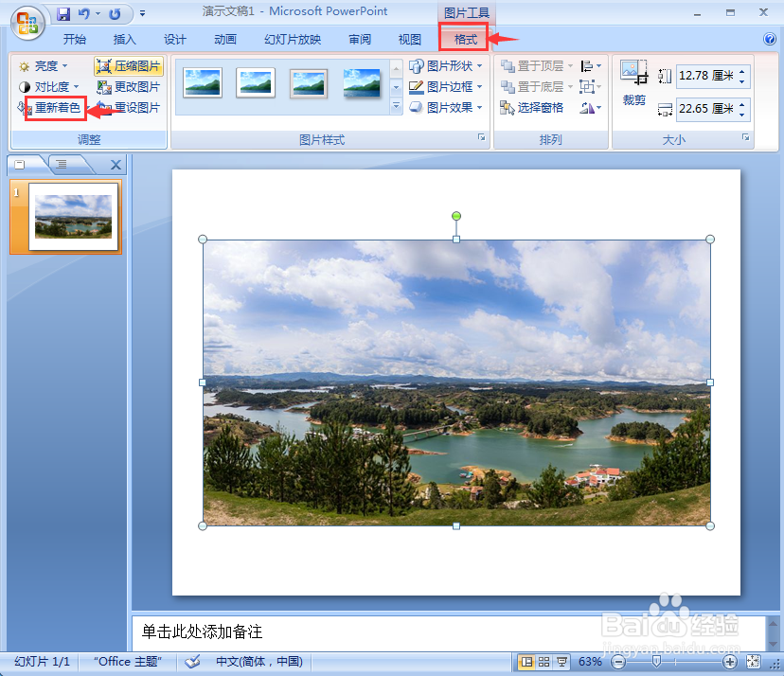The width and height of the screenshot is (784, 676).
Task: Fit slide to current window icon
Action: 753,662
